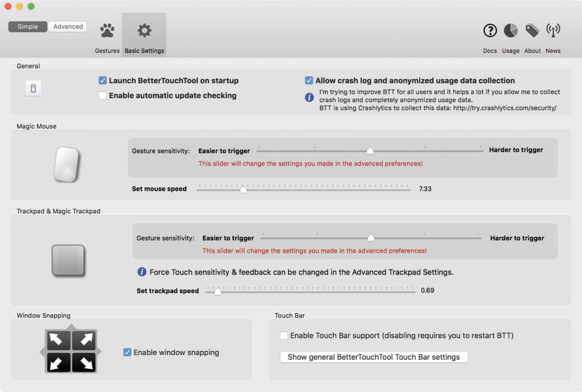Screen dimensions: 582x392
Task: Click info icon beside crash log description
Action: (309, 97)
